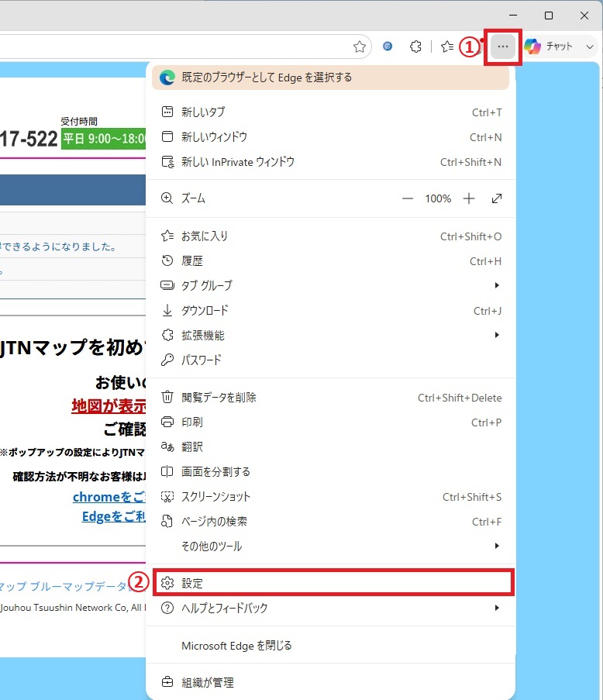Increase zoom with the plus button
The width and height of the screenshot is (603, 700).
coord(469,198)
